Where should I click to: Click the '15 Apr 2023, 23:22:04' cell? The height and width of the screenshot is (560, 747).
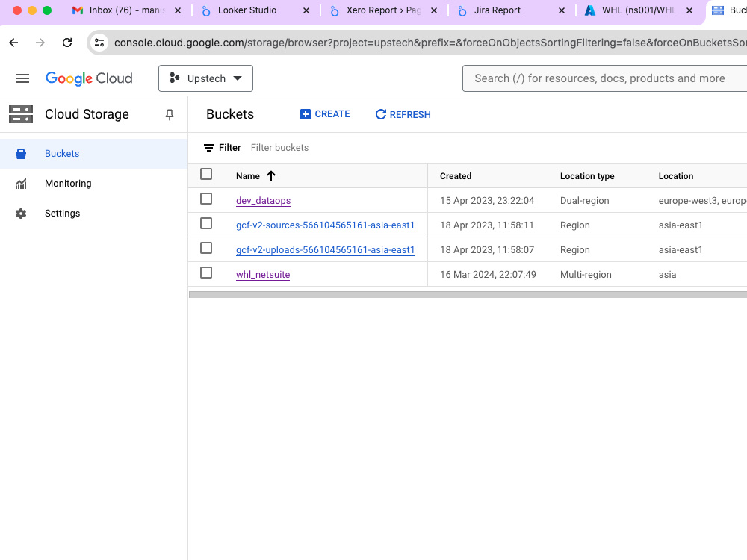(x=487, y=200)
